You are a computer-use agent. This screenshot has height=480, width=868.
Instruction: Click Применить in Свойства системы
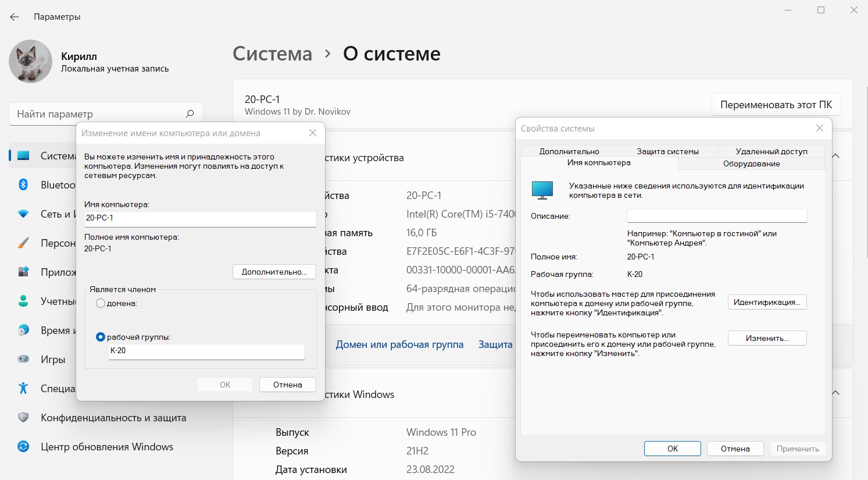[x=798, y=449]
